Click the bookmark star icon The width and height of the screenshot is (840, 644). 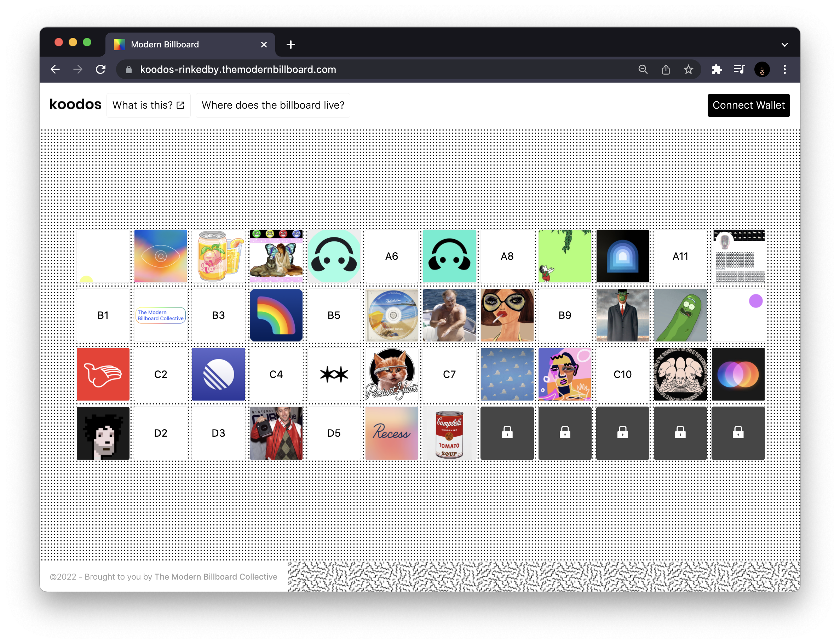688,69
